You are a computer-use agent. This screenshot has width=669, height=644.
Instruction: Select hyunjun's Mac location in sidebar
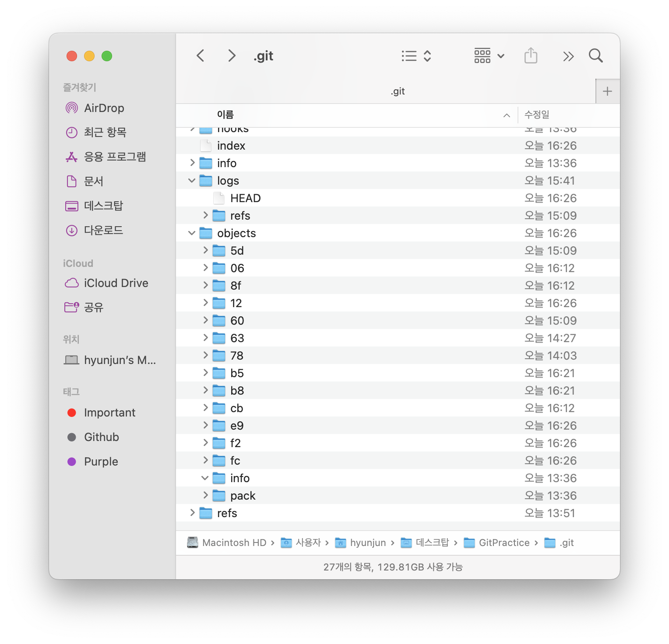[x=110, y=360]
